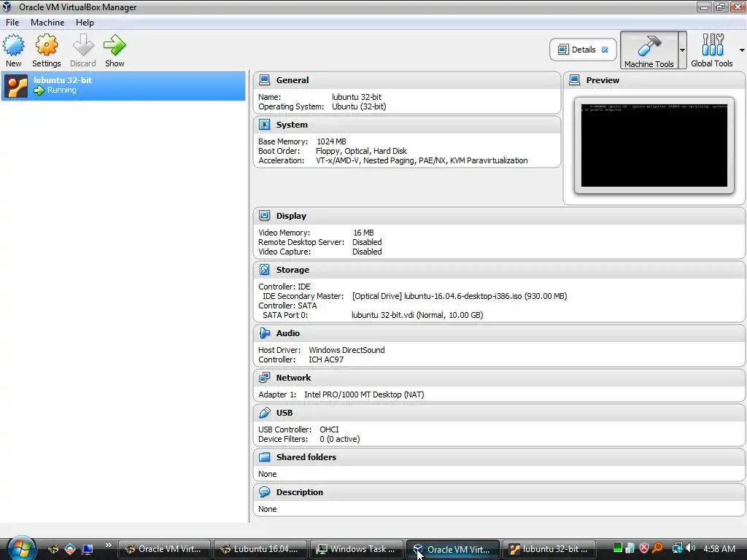Click the VM preview thumbnail
Screen dimensions: 747x560
tap(654, 146)
